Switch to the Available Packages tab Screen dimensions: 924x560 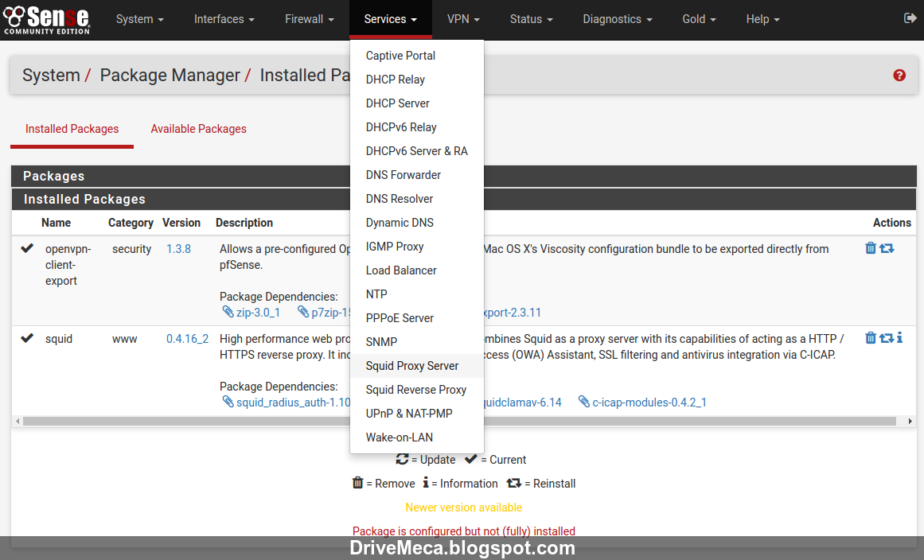pyautogui.click(x=199, y=128)
